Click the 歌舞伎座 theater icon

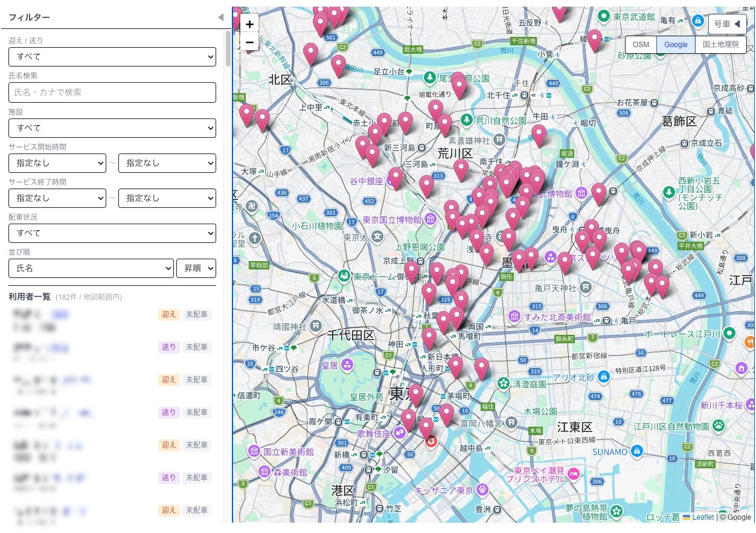(400, 433)
